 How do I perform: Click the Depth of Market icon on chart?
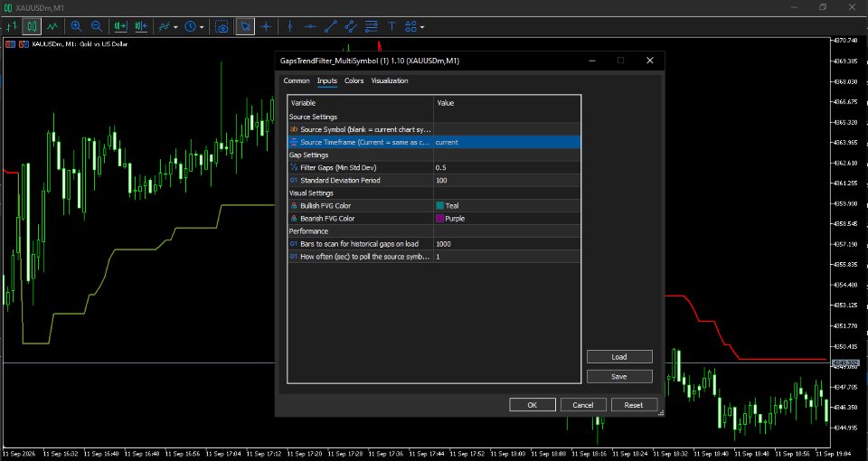click(10, 44)
